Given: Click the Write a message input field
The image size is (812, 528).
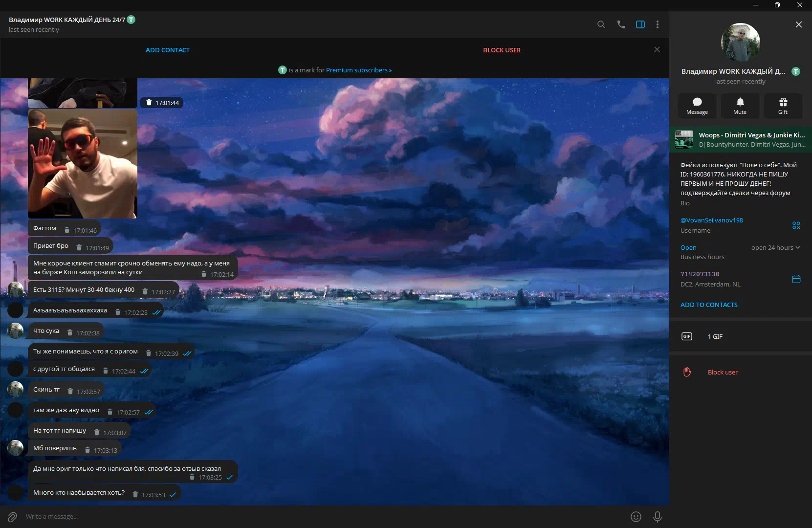Looking at the screenshot, I should pyautogui.click(x=293, y=517).
